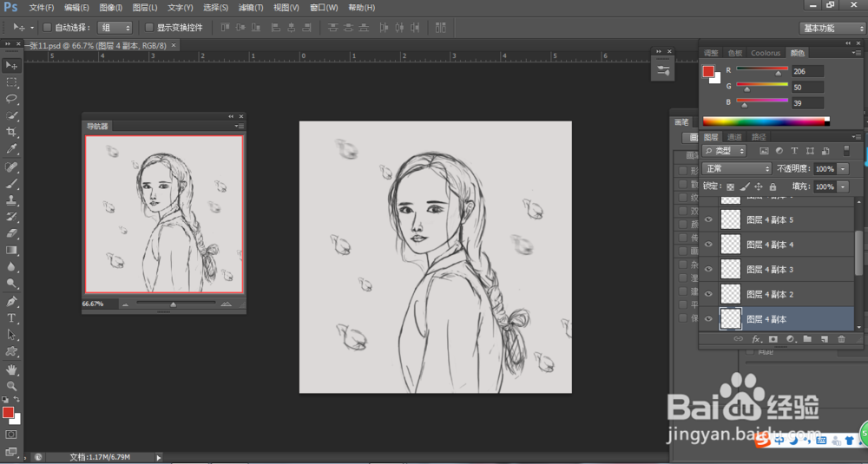Viewport: 868px width, 464px height.
Task: Open the 不透明度 opacity dropdown arrow
Action: tap(843, 168)
